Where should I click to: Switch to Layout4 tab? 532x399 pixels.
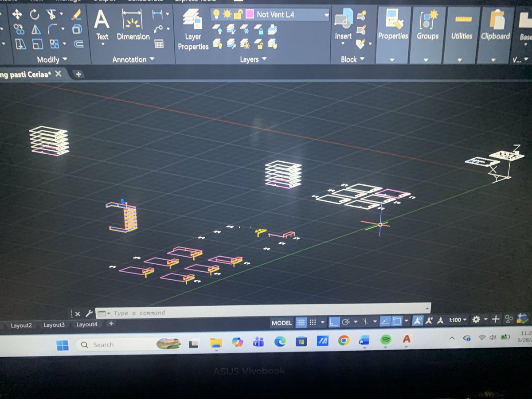tap(87, 325)
